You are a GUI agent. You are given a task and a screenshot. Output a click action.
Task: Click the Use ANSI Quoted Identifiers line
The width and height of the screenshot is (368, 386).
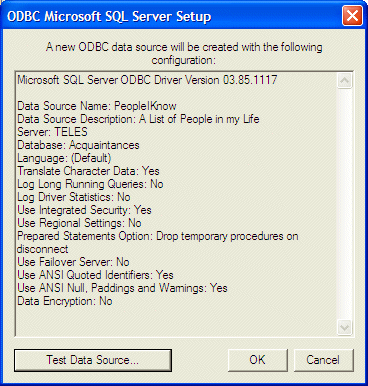pyautogui.click(x=95, y=275)
